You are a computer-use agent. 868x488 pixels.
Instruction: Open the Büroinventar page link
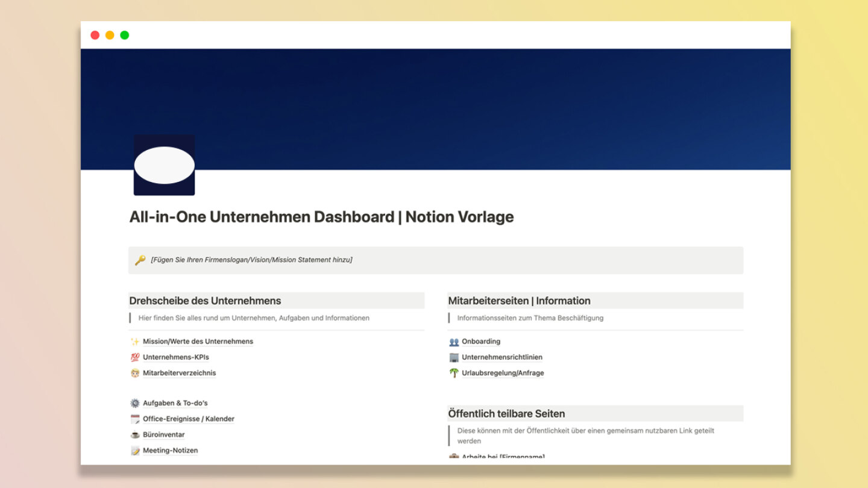pos(163,434)
